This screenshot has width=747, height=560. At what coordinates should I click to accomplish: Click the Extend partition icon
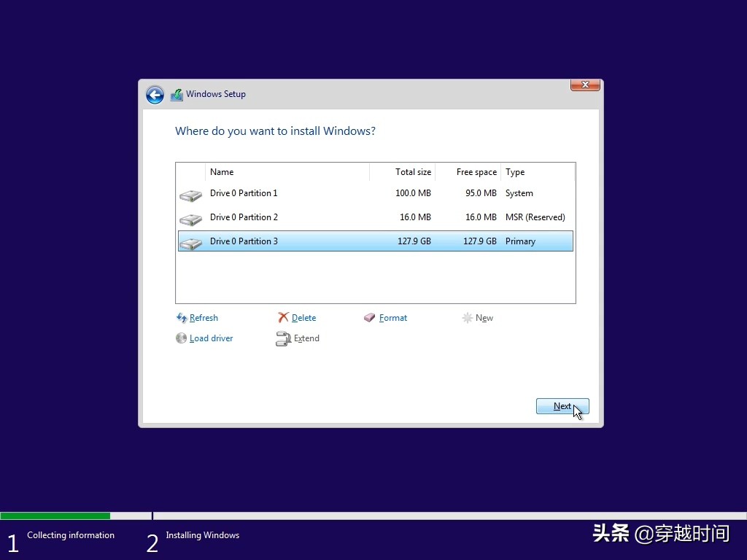(x=284, y=338)
